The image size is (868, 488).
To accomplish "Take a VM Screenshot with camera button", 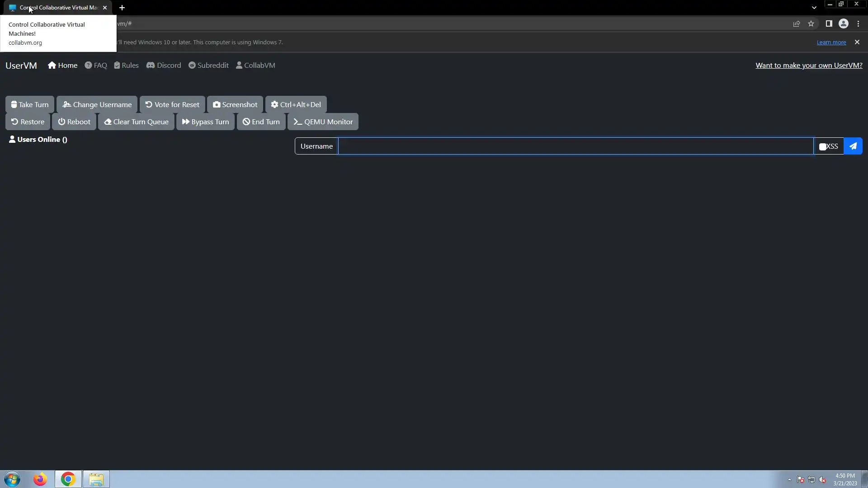I will click(235, 104).
